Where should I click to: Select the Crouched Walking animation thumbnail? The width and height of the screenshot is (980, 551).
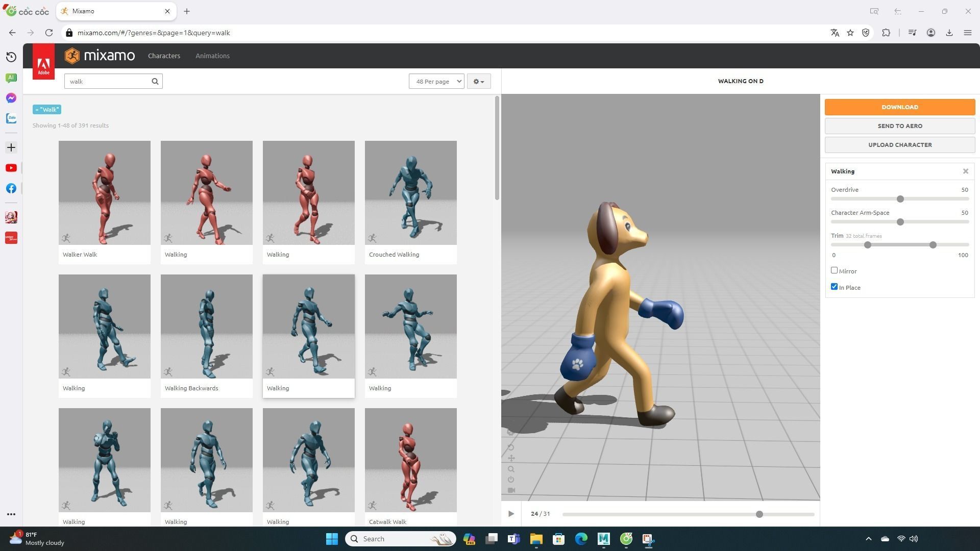[411, 193]
